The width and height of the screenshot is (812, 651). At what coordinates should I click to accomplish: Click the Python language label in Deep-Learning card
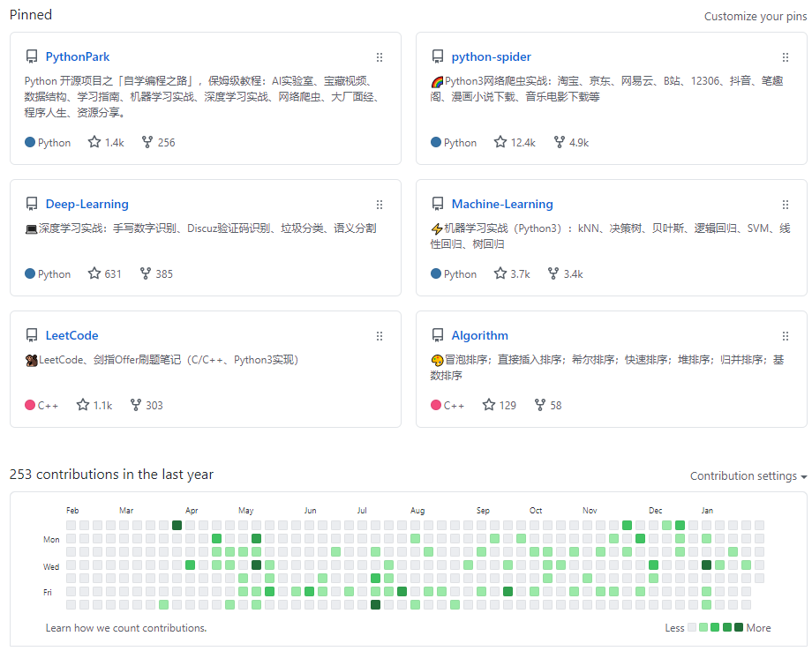click(x=48, y=273)
